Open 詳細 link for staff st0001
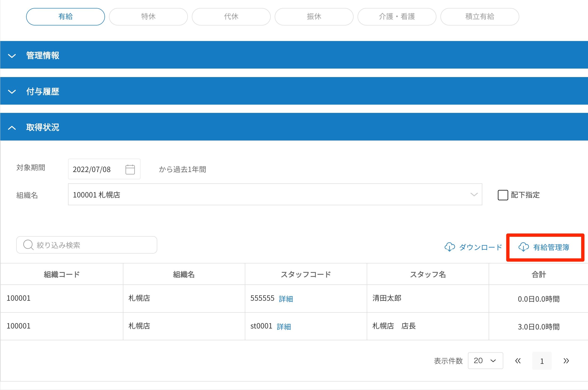Screen dimensions: 588x390 (x=284, y=327)
